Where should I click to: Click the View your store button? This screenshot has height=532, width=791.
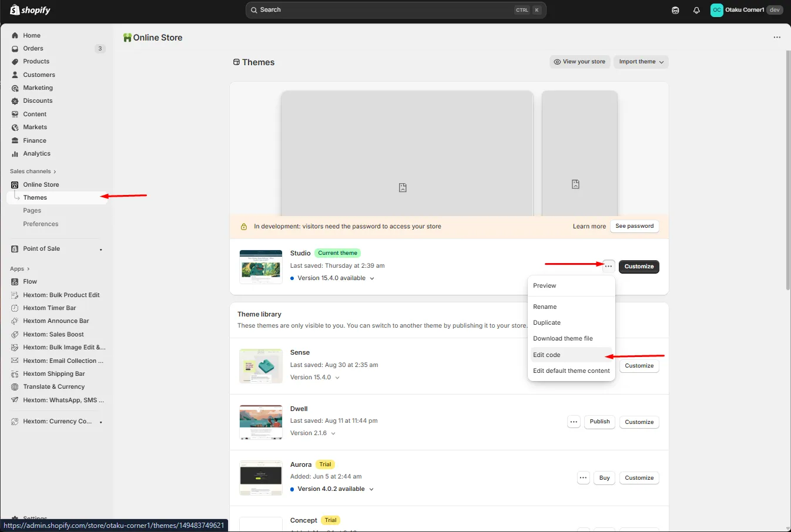[579, 62]
